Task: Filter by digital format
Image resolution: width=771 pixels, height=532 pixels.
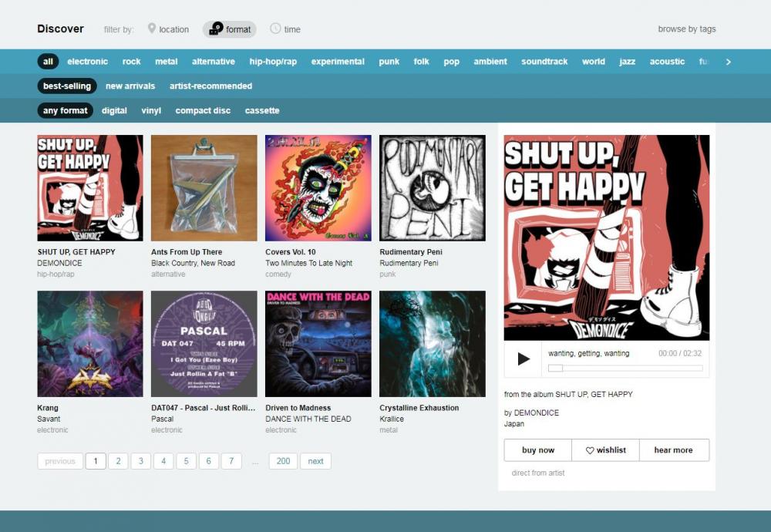Action: (x=114, y=110)
